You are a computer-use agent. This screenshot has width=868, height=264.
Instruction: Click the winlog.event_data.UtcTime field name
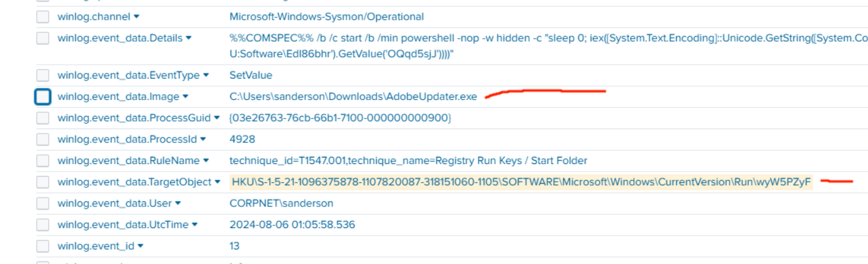point(123,225)
